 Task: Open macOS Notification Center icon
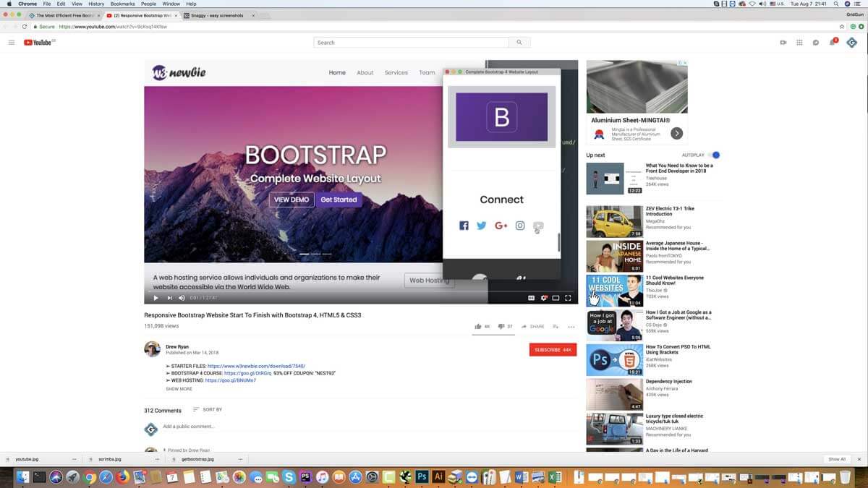pos(857,4)
